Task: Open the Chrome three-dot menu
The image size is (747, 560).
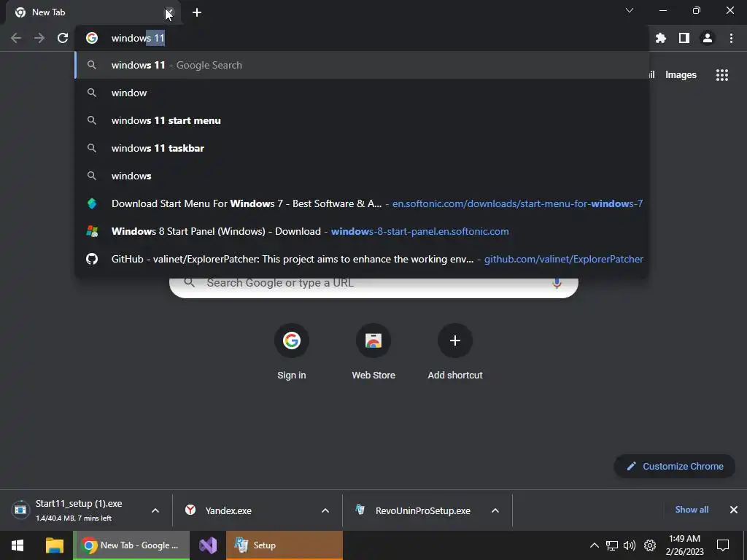Action: [731, 38]
